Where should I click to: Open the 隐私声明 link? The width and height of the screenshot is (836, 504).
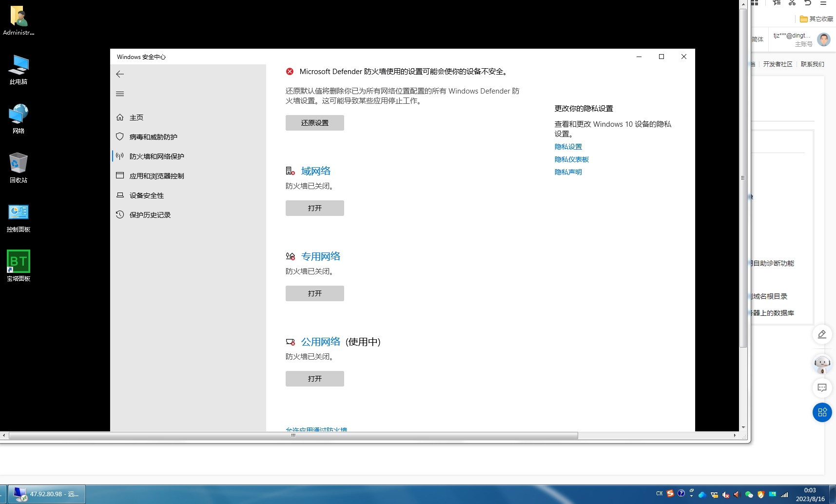tap(568, 172)
